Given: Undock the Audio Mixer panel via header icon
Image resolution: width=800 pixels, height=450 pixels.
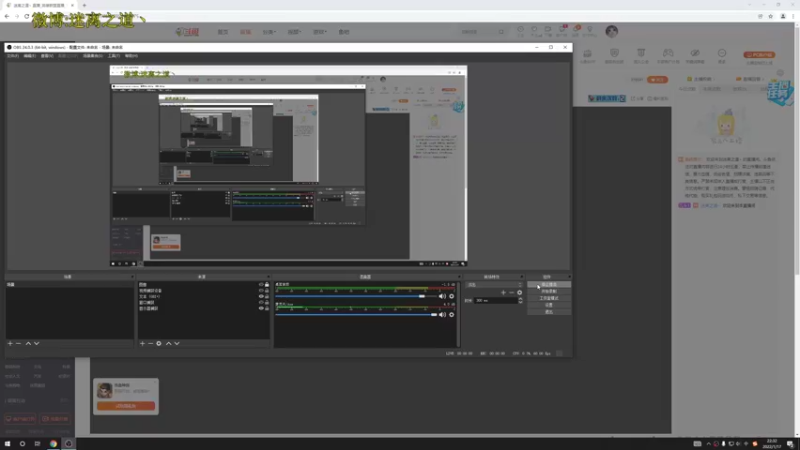Looking at the screenshot, I should (459, 277).
